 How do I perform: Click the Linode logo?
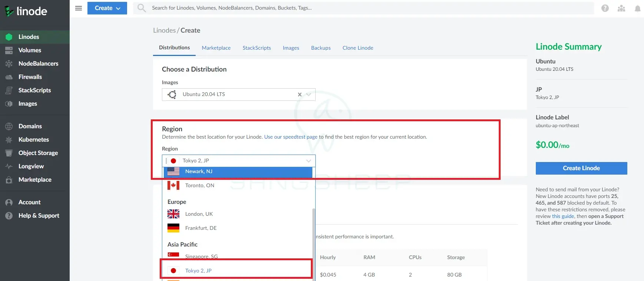26,11
